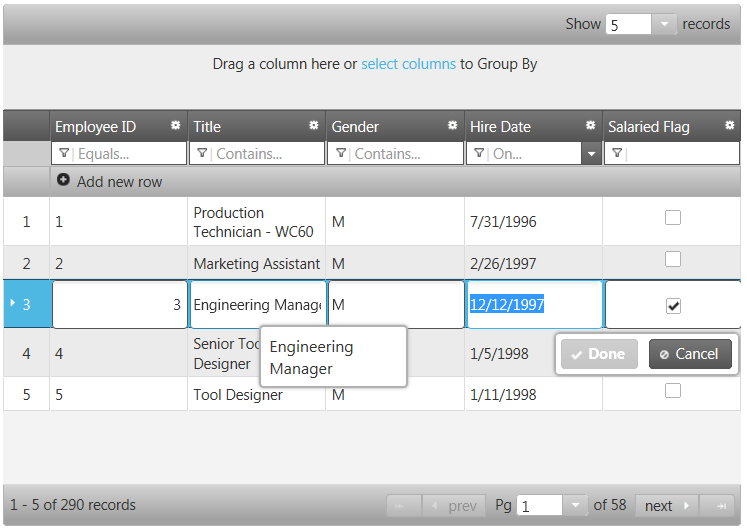Screen dimensions: 747x528
Task: Click the Title edit field for row 3
Action: (257, 305)
